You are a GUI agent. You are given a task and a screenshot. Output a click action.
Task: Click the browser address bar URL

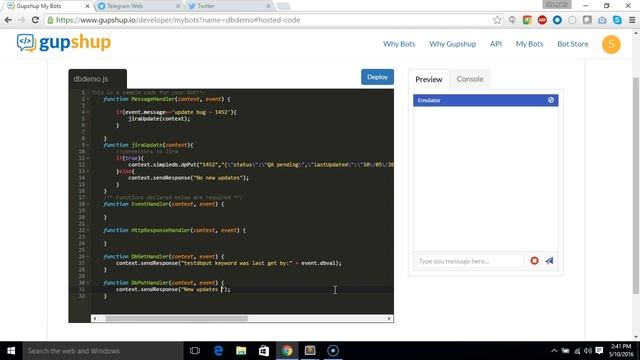coord(178,20)
